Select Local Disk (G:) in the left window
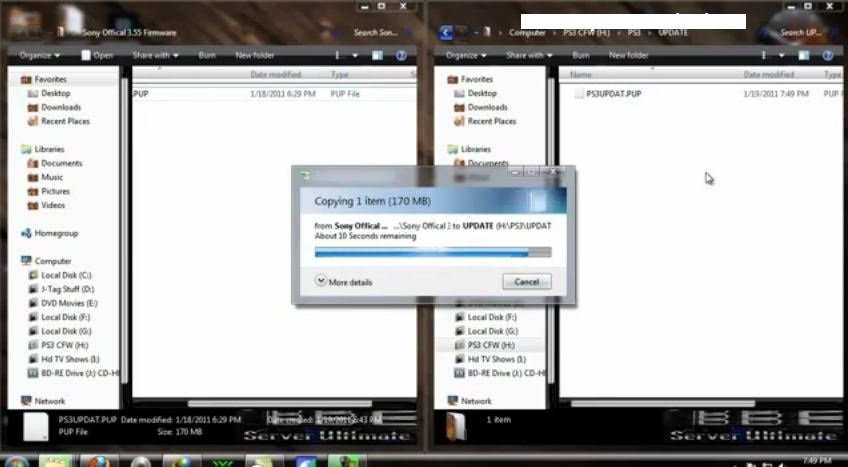 (x=66, y=331)
